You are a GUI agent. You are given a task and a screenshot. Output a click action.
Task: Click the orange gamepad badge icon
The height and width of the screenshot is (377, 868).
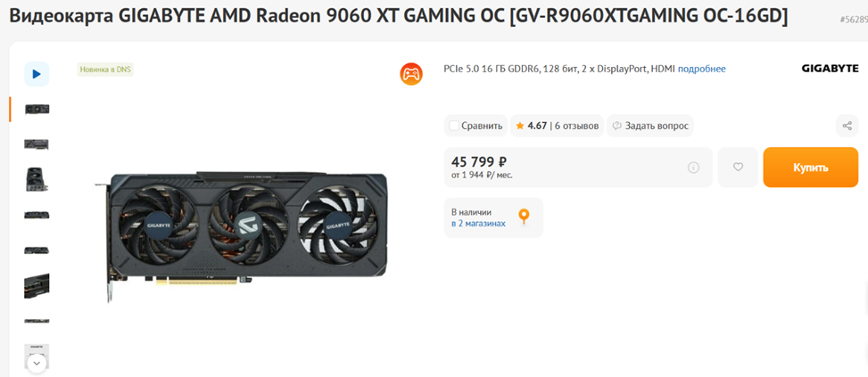tap(411, 74)
